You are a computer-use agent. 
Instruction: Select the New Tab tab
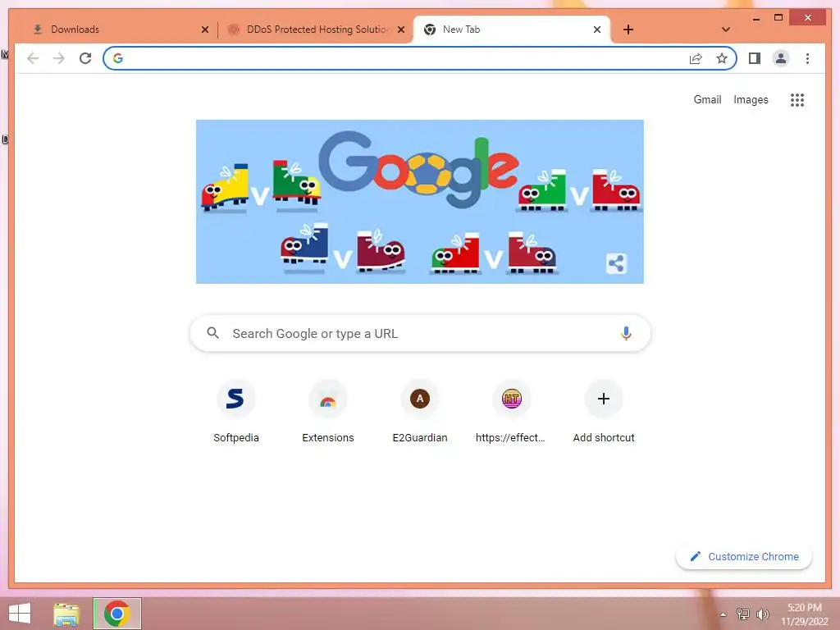point(512,30)
